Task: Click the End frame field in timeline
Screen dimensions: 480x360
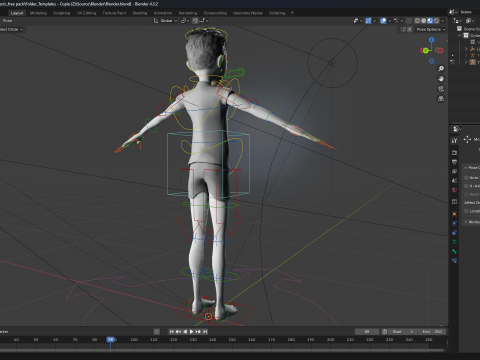Action: 432,332
